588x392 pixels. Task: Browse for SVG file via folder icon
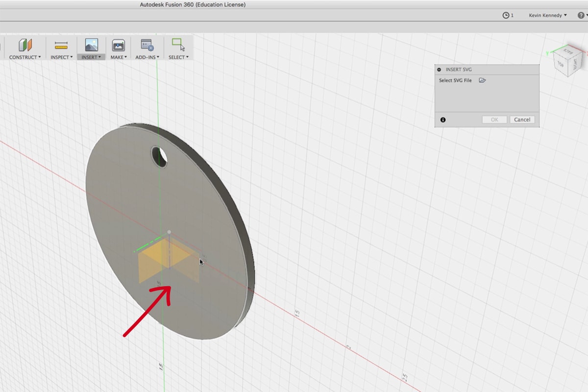(x=482, y=80)
